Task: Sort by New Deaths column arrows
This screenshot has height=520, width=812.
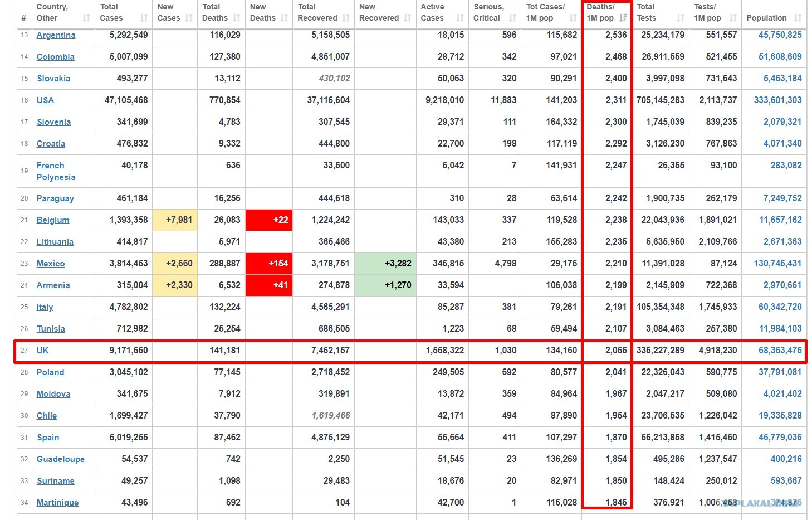Action: click(285, 18)
